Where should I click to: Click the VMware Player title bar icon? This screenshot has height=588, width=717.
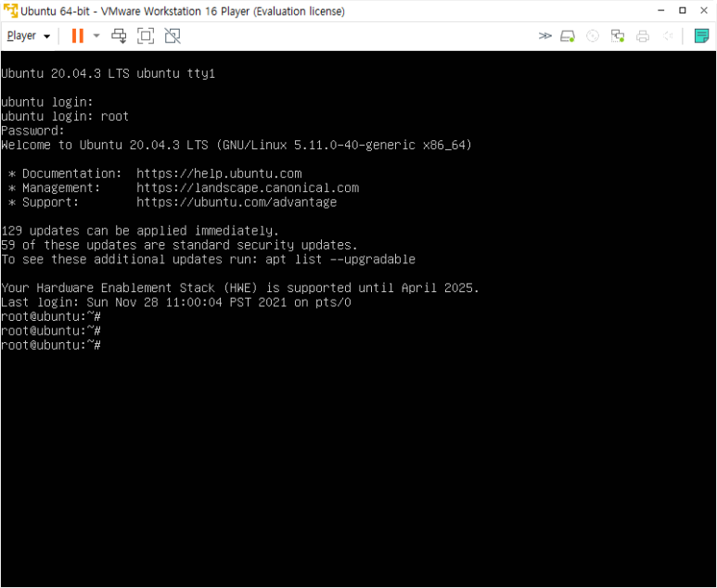click(x=10, y=10)
